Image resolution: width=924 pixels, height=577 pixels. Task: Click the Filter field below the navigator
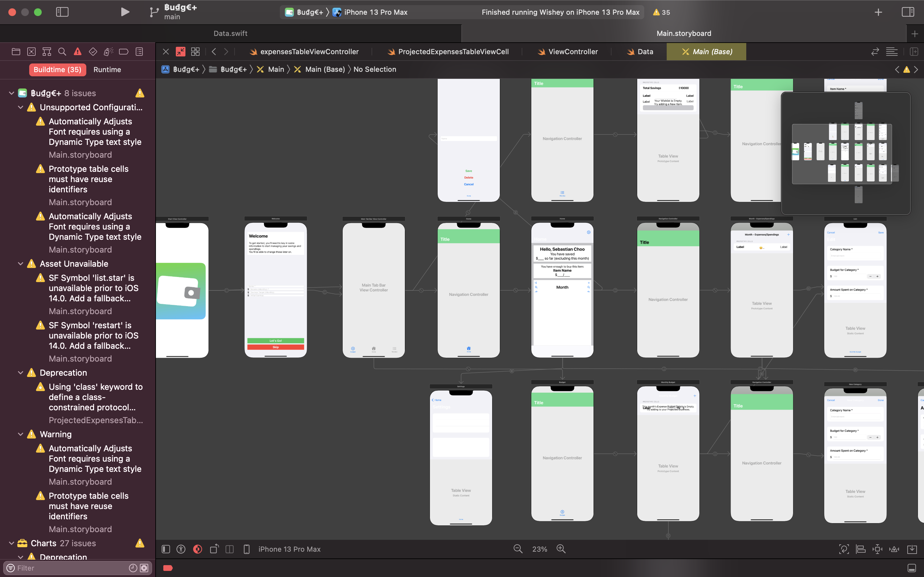coord(69,568)
